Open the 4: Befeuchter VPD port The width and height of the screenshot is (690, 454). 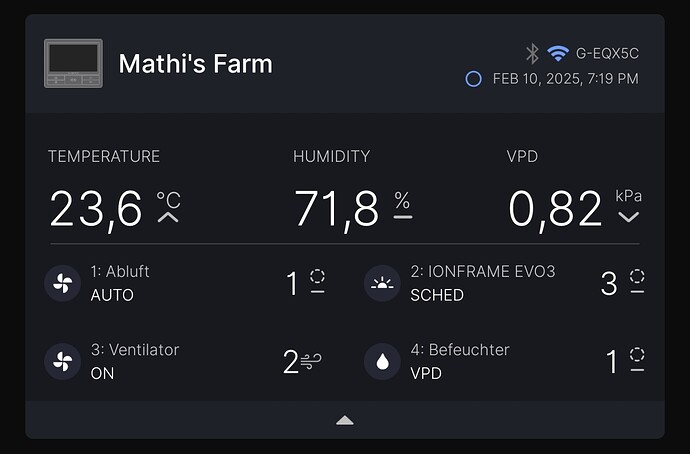click(x=505, y=362)
